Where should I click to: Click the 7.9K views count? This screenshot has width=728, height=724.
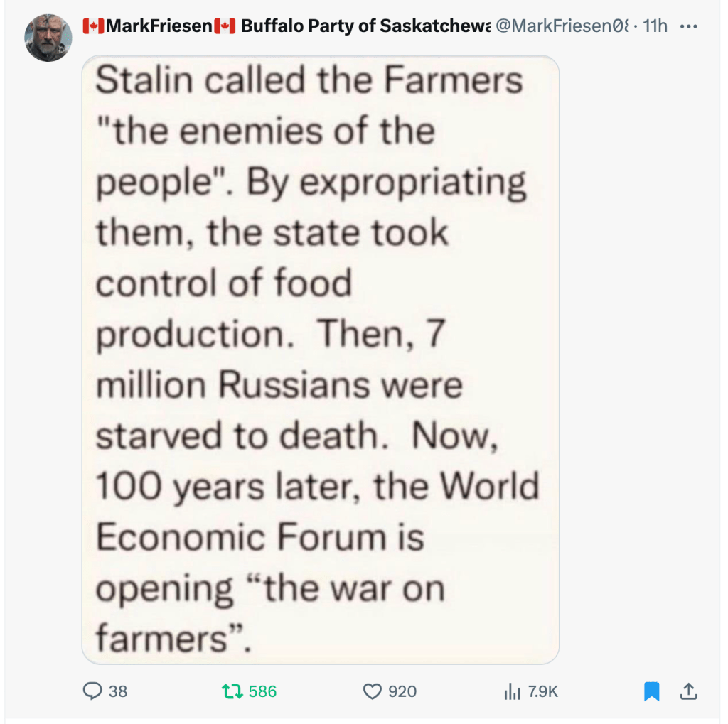click(542, 691)
